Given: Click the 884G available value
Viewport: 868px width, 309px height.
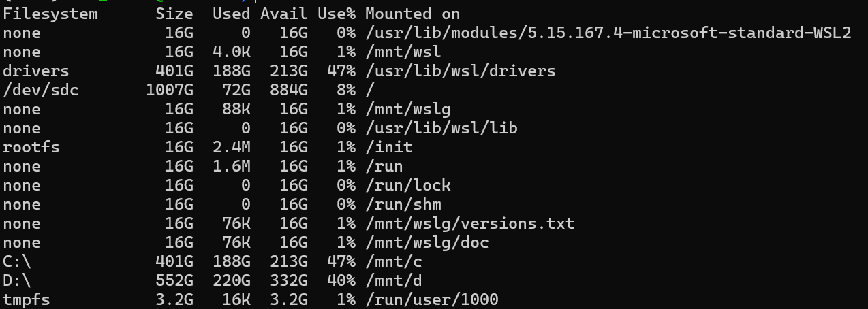Looking at the screenshot, I should point(289,90).
